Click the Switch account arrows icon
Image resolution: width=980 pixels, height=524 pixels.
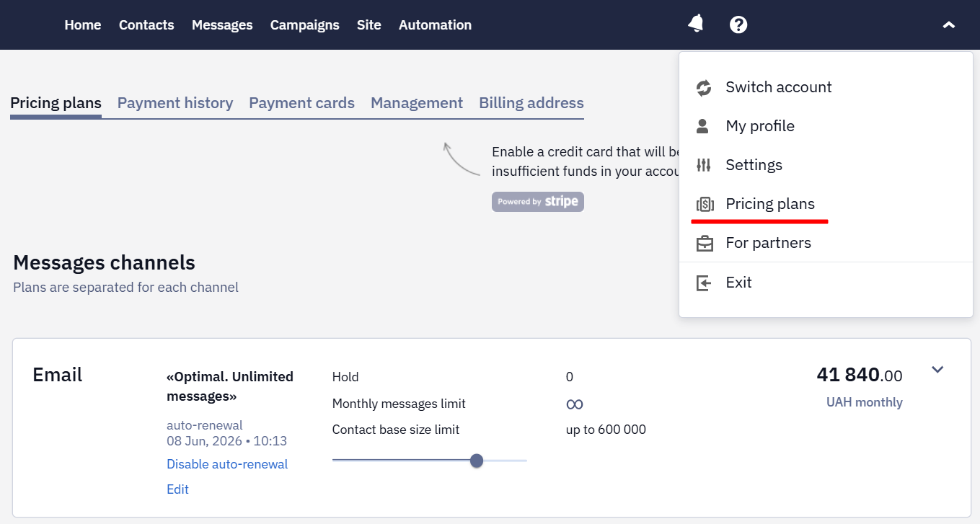click(x=704, y=88)
